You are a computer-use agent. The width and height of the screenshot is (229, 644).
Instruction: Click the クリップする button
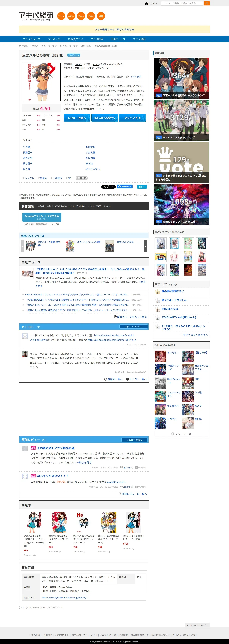pos(132,118)
